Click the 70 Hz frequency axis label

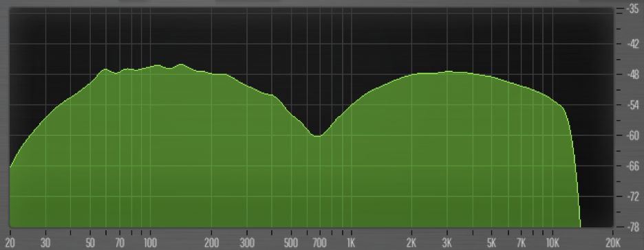tap(120, 242)
